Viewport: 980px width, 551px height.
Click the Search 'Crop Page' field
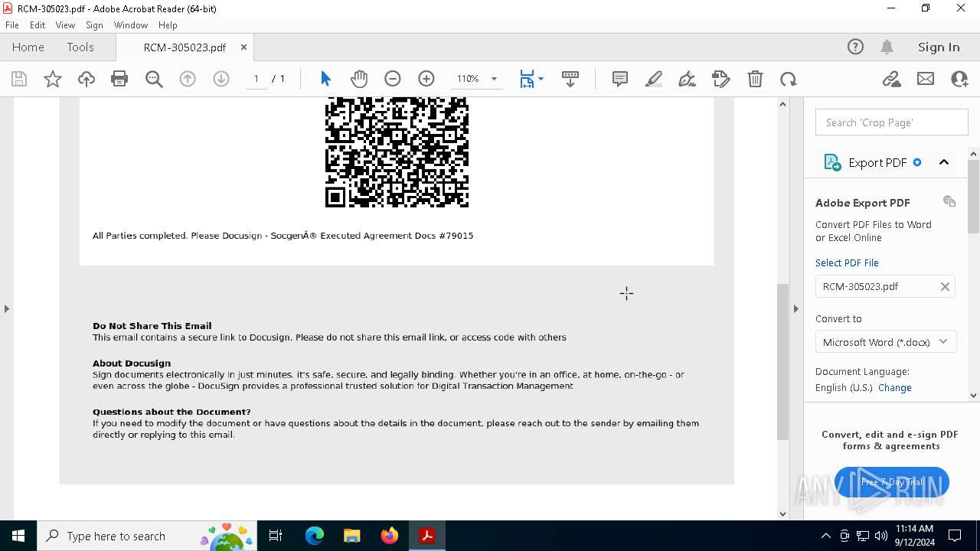point(892,122)
